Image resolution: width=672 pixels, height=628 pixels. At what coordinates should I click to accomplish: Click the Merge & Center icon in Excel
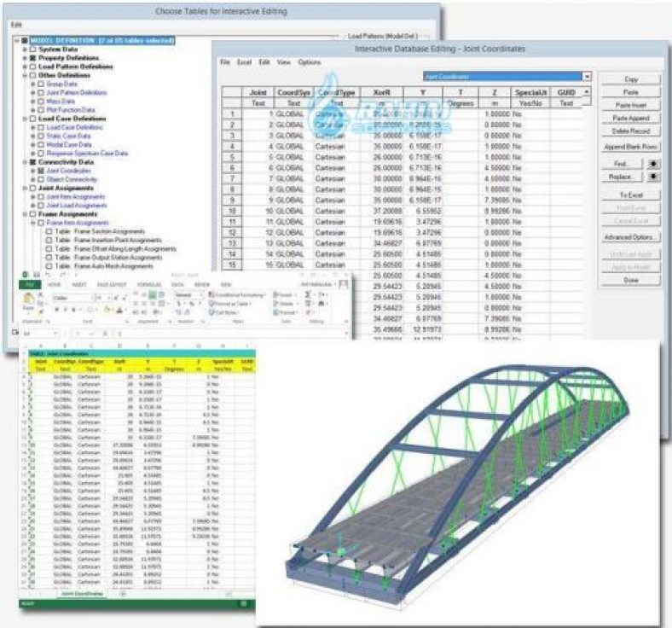pyautogui.click(x=162, y=304)
